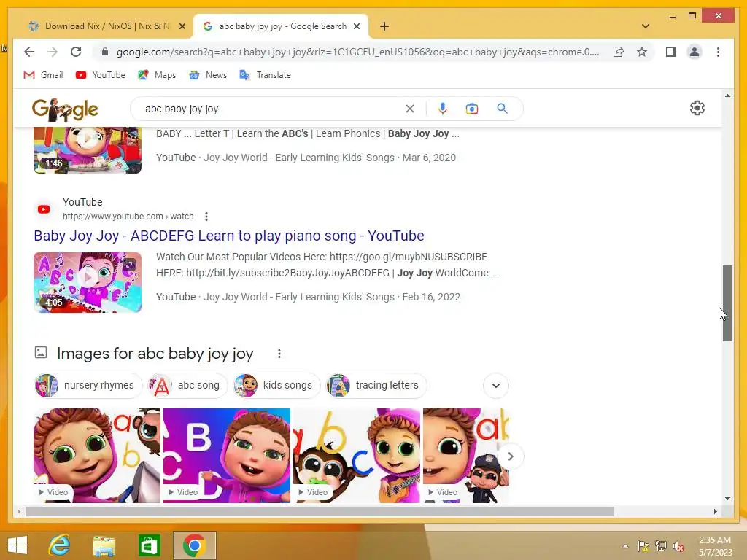Open the network tray icon
Image resolution: width=747 pixels, height=560 pixels.
pyautogui.click(x=661, y=546)
